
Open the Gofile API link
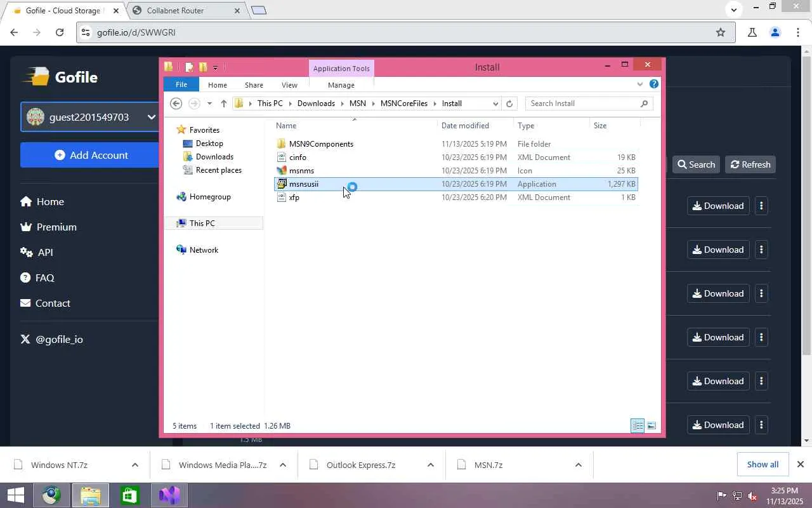click(x=37, y=252)
